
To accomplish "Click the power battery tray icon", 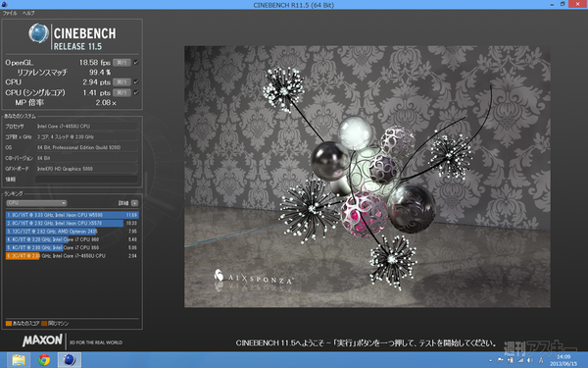I will (511, 360).
